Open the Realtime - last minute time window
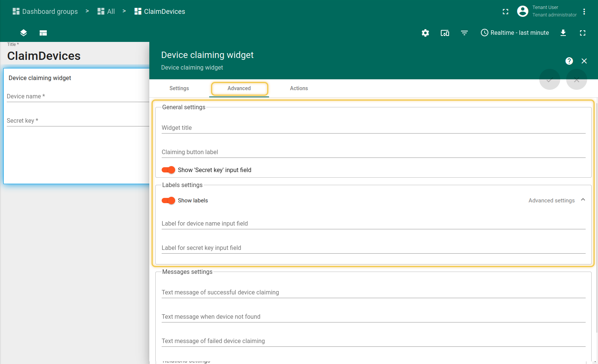Viewport: 598px width, 364px height. pos(515,33)
